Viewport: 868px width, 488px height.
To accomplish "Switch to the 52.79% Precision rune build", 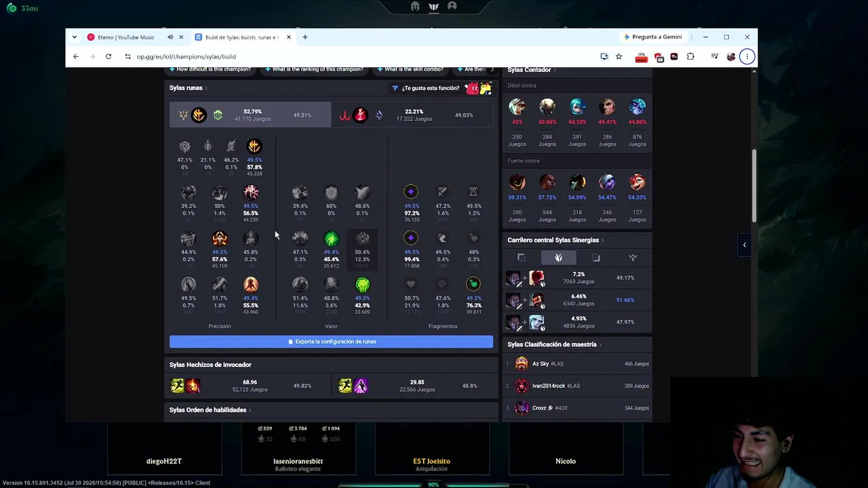I will [250, 115].
